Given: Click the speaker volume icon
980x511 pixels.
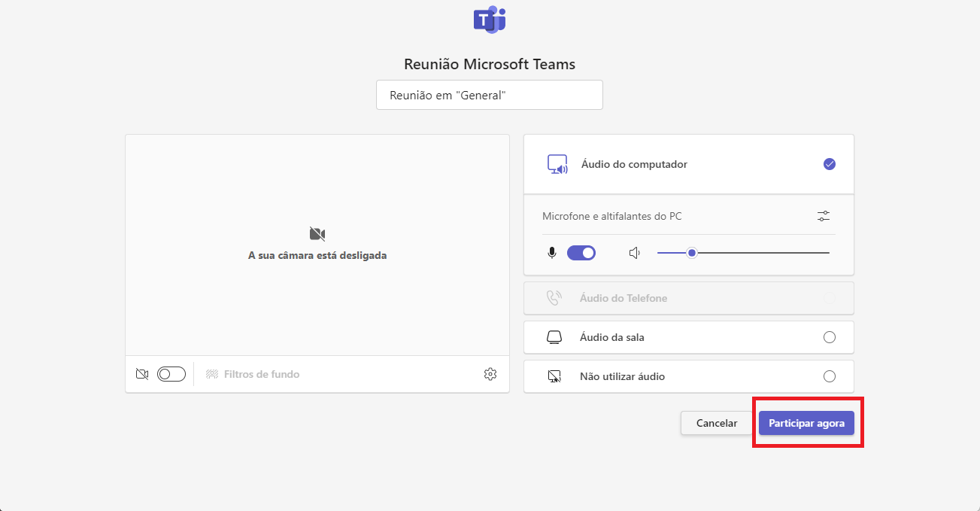Looking at the screenshot, I should point(634,253).
